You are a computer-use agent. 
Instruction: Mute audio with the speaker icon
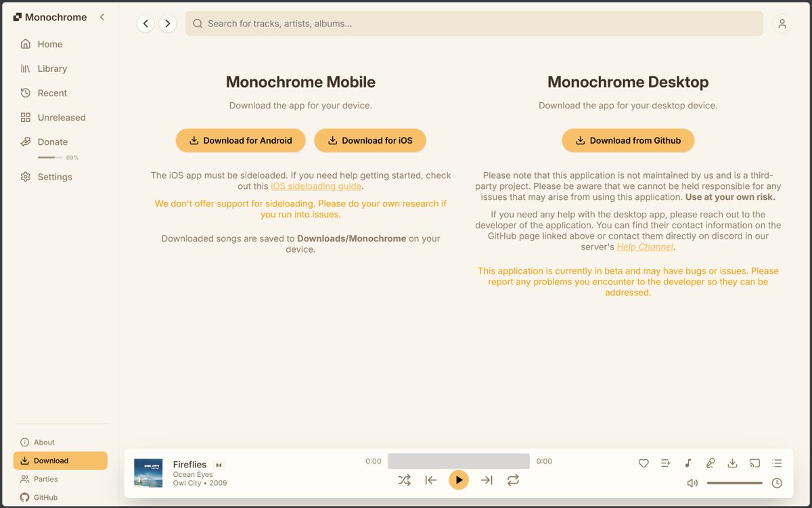pos(692,483)
